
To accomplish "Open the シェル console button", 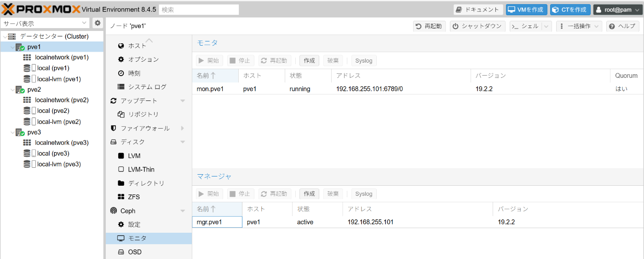I will pos(526,26).
